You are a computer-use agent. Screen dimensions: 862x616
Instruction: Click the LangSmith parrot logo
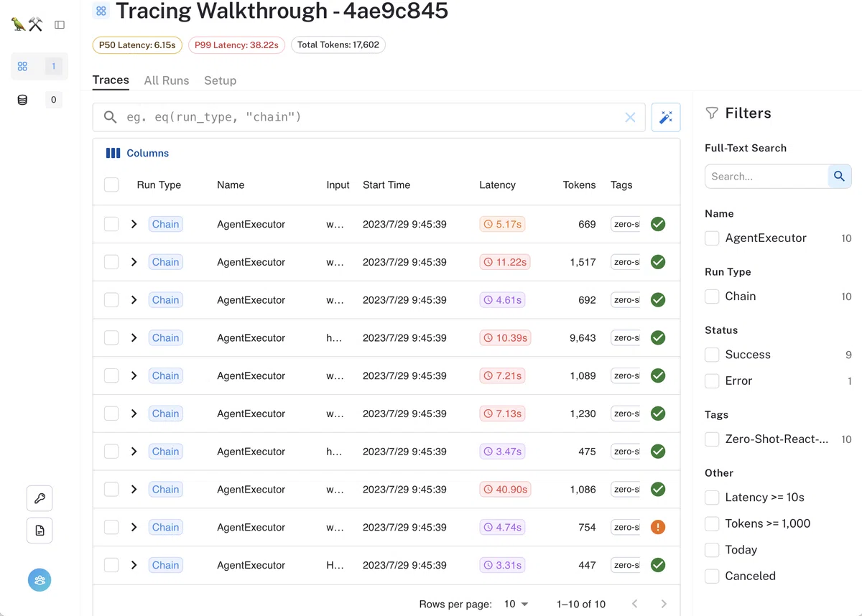point(27,24)
